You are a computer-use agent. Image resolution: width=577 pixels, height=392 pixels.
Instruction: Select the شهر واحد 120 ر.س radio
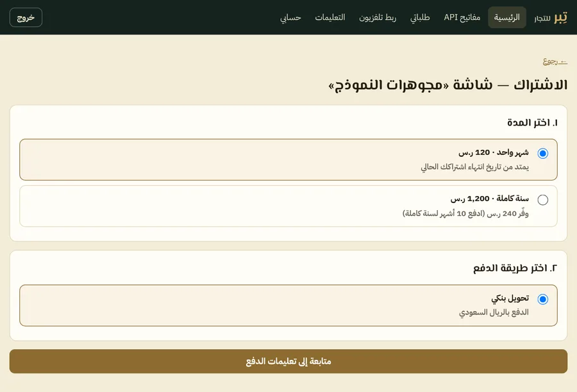coord(542,153)
